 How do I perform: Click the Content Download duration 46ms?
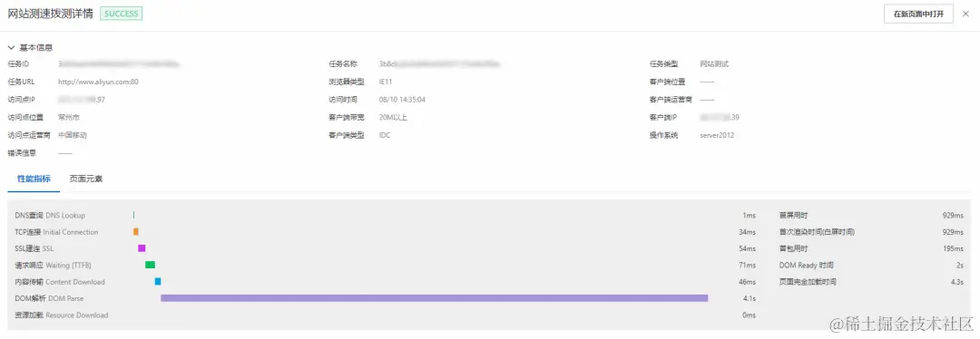pos(747,282)
